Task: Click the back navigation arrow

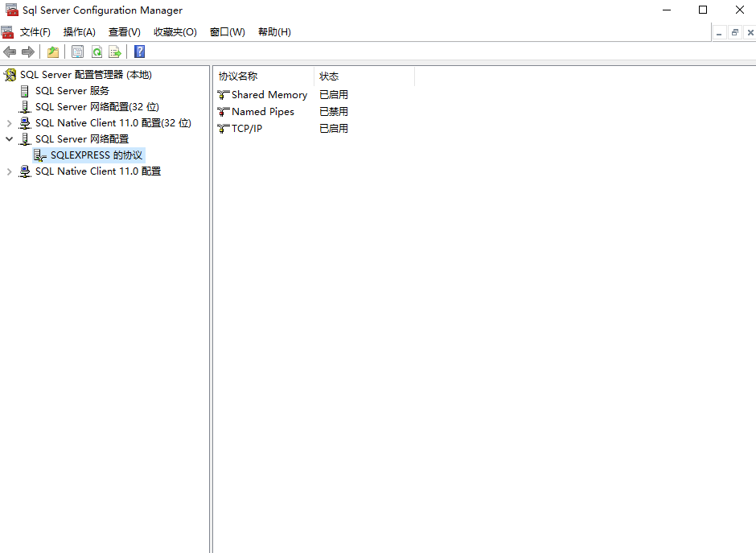Action: [10, 52]
